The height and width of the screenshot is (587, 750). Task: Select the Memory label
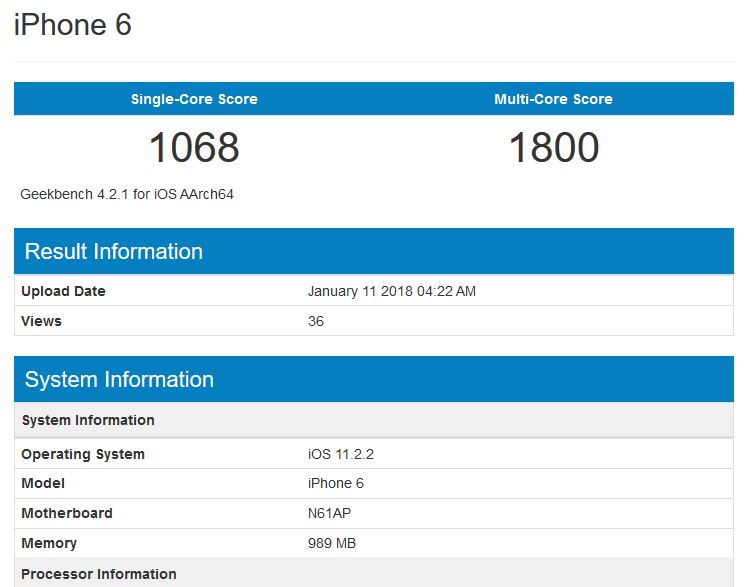click(49, 543)
